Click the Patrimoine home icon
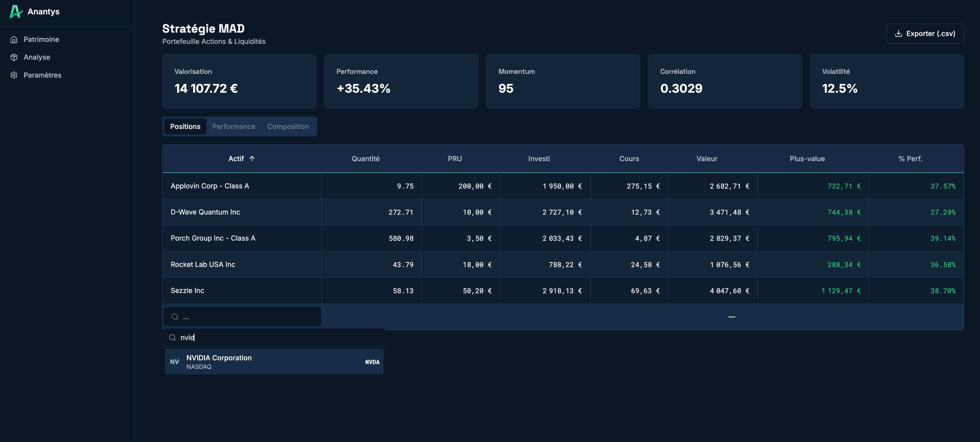The height and width of the screenshot is (442, 980). [14, 39]
